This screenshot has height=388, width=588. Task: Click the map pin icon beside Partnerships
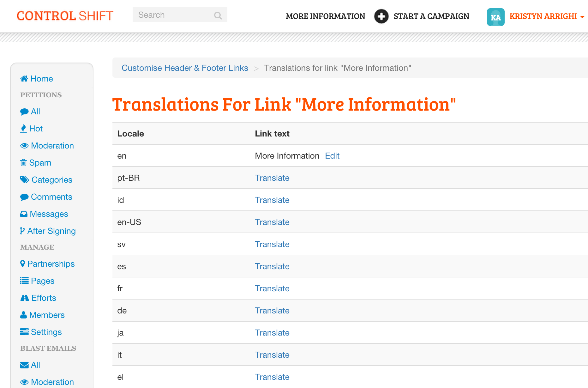coord(22,264)
